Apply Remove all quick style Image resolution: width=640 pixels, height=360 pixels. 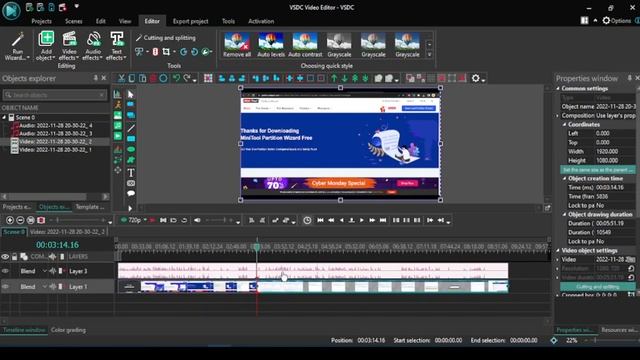tap(237, 45)
